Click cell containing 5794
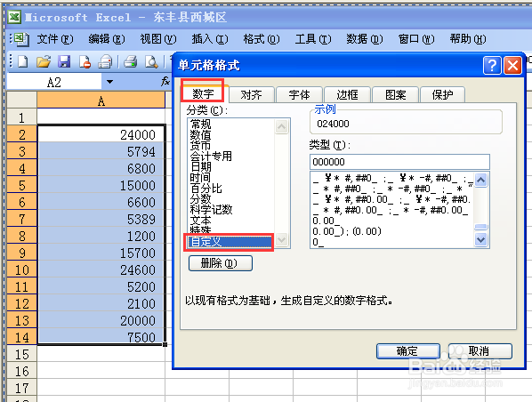 click(101, 151)
